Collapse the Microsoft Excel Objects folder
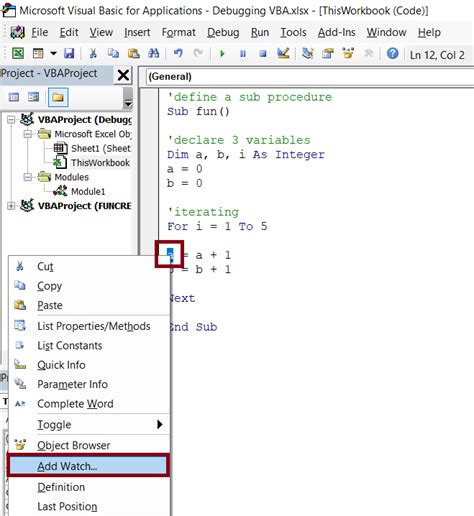 (x=28, y=134)
